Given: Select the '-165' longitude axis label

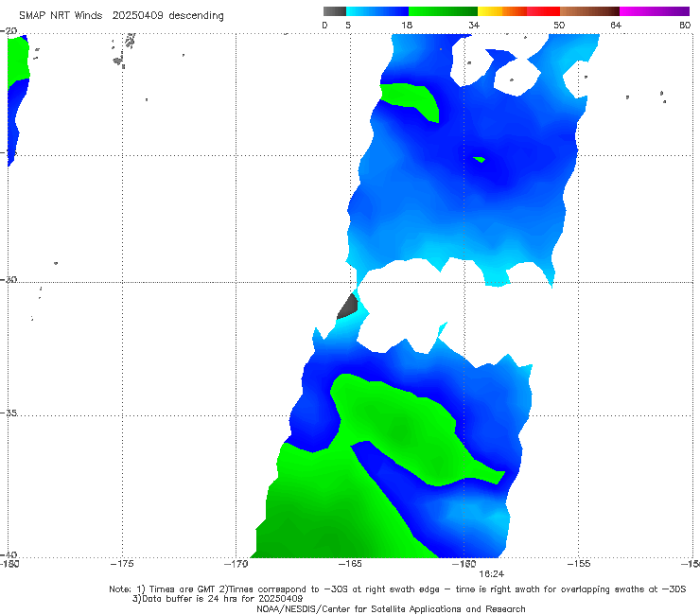Looking at the screenshot, I should [350, 564].
